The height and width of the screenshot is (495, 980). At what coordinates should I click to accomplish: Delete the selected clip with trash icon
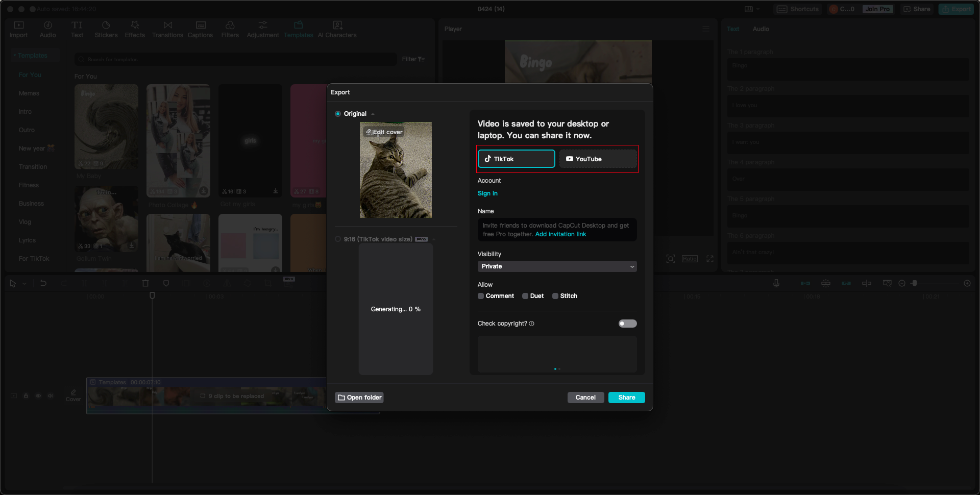[145, 283]
